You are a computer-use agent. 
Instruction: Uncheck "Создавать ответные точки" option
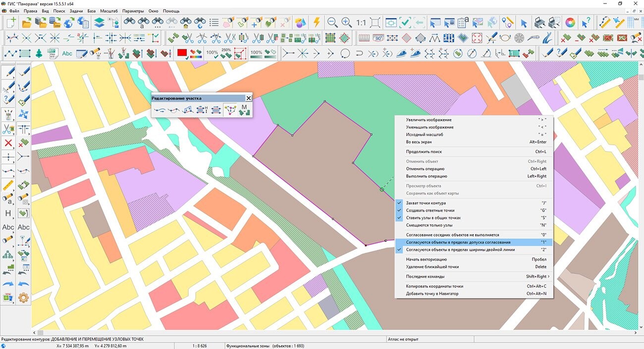tap(430, 211)
